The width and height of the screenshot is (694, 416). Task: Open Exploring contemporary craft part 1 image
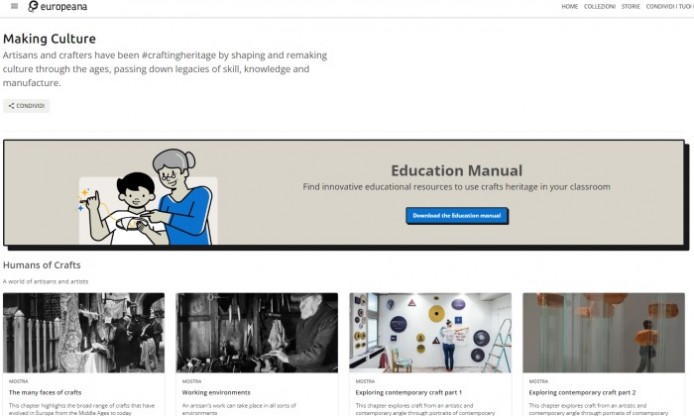[x=430, y=332]
